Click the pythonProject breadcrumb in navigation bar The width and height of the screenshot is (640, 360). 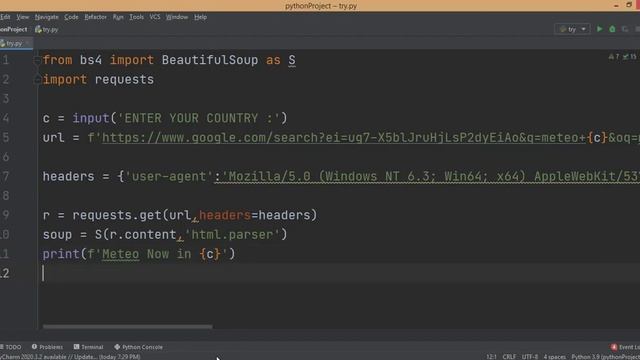[13, 29]
